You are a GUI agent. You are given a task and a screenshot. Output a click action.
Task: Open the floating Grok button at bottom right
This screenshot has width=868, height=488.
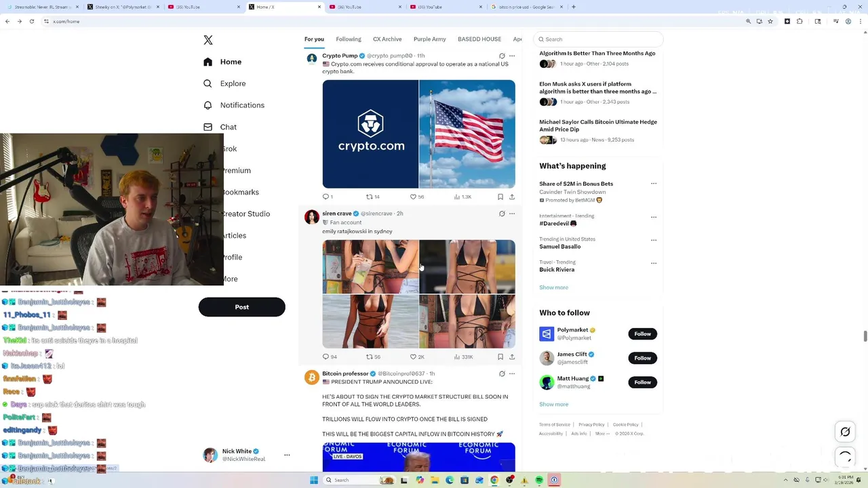coord(845,432)
